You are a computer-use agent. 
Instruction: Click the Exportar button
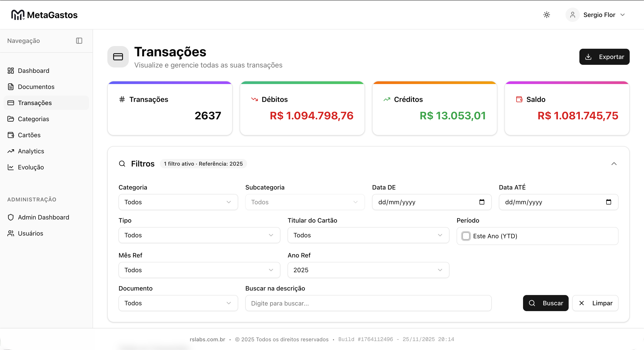(604, 57)
